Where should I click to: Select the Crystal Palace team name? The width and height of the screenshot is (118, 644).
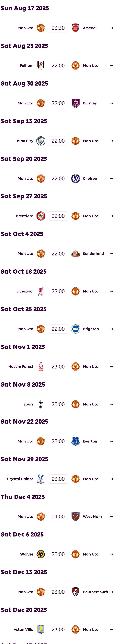pyautogui.click(x=20, y=479)
